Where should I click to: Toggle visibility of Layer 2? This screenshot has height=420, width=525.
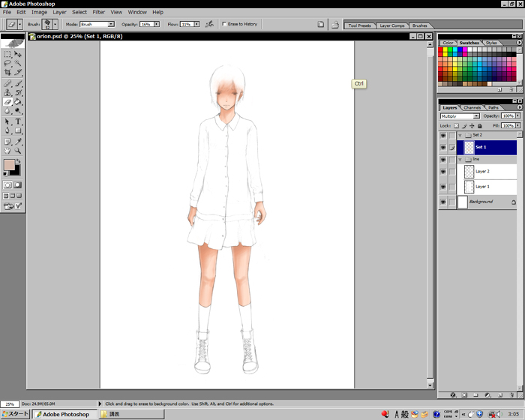click(442, 171)
